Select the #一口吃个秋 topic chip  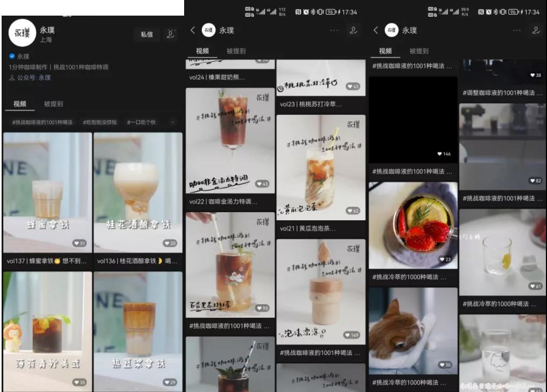(141, 122)
